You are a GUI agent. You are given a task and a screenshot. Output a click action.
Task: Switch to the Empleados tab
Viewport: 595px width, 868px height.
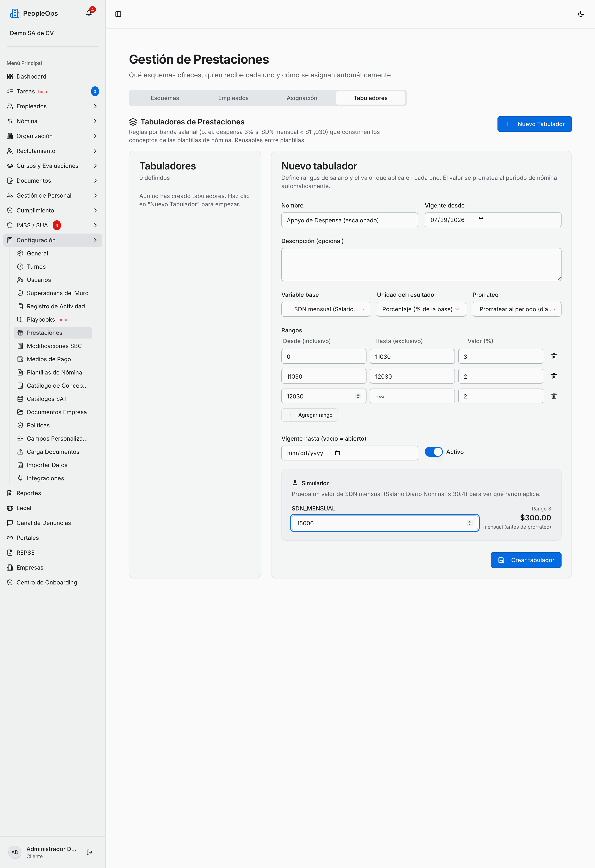[x=233, y=98]
